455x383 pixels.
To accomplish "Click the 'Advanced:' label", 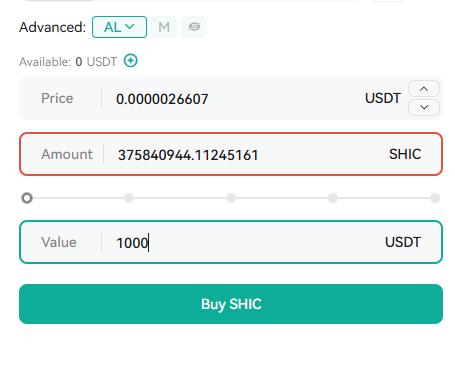I will tap(53, 27).
